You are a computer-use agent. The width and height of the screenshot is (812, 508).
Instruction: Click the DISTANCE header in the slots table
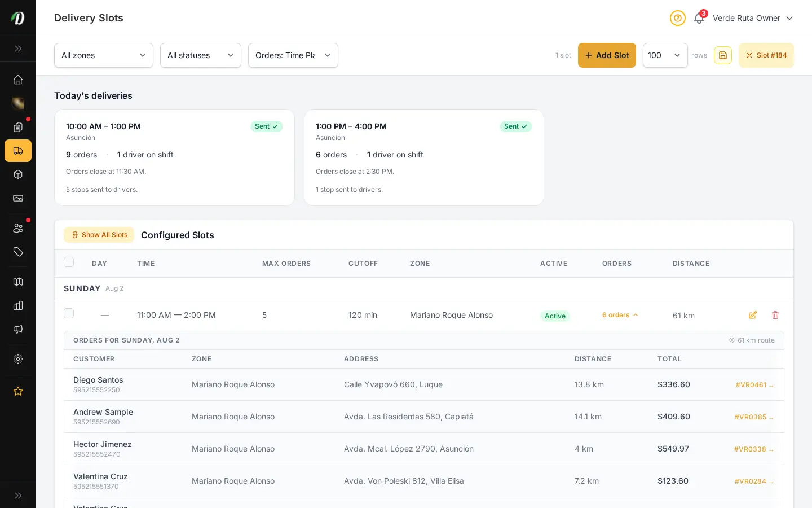point(691,264)
